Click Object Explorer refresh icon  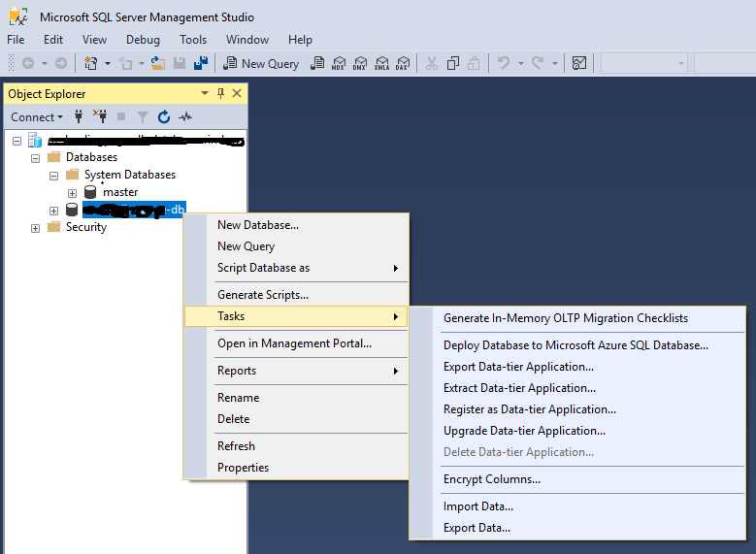pyautogui.click(x=164, y=116)
